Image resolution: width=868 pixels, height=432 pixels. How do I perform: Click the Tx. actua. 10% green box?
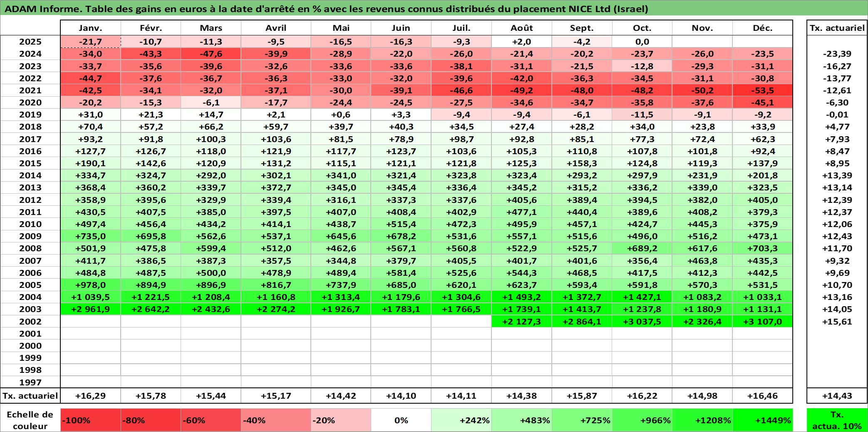837,420
